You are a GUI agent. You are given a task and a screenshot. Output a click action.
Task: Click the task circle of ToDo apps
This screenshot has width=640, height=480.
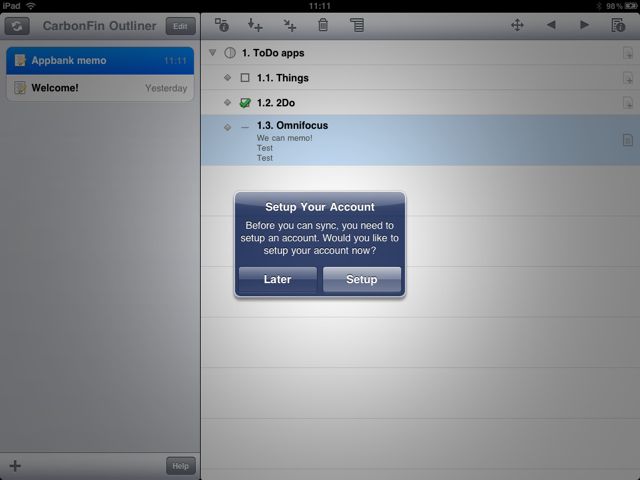230,53
